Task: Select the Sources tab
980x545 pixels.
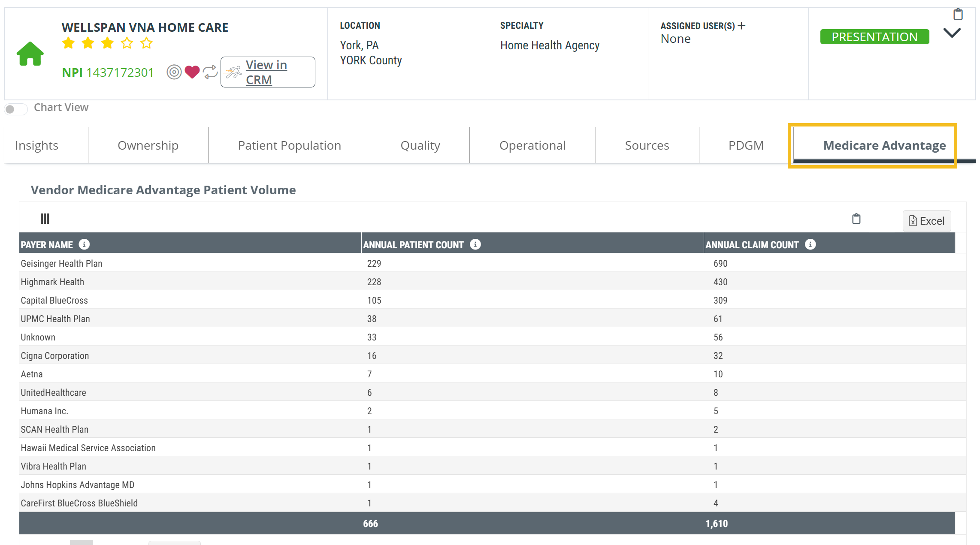Action: coord(647,145)
